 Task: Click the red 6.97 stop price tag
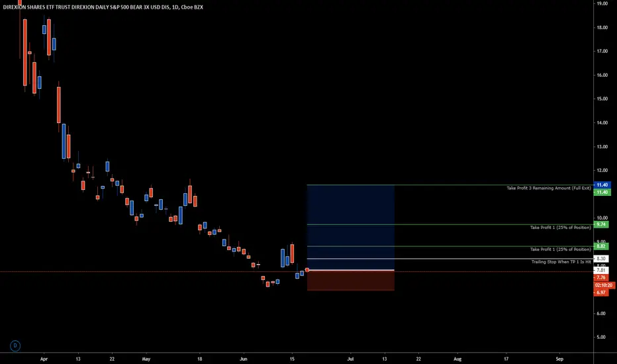coord(601,293)
